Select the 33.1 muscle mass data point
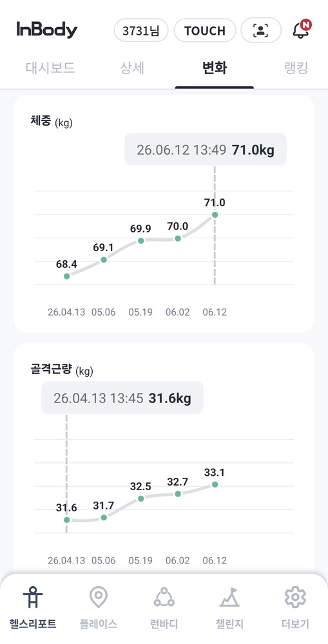 click(215, 485)
